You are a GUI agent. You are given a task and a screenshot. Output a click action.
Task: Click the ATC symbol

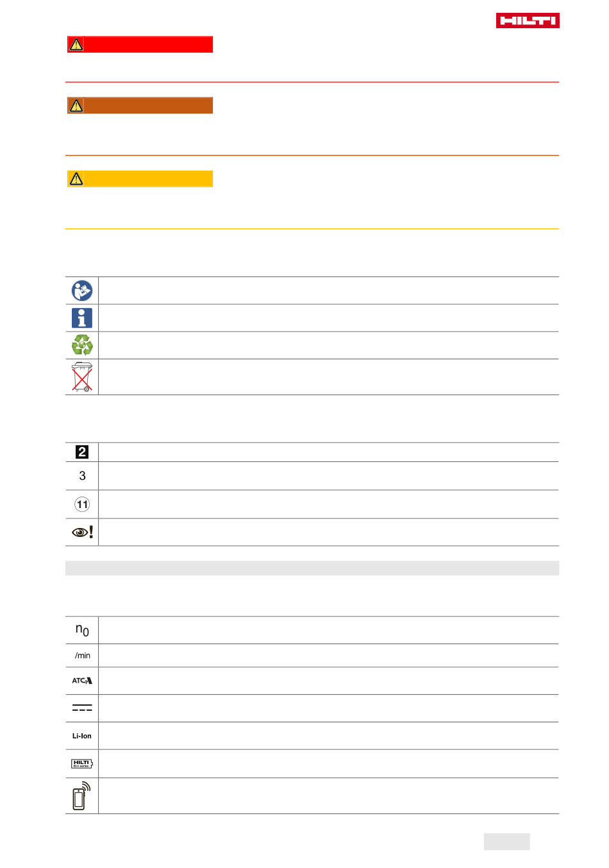click(82, 681)
